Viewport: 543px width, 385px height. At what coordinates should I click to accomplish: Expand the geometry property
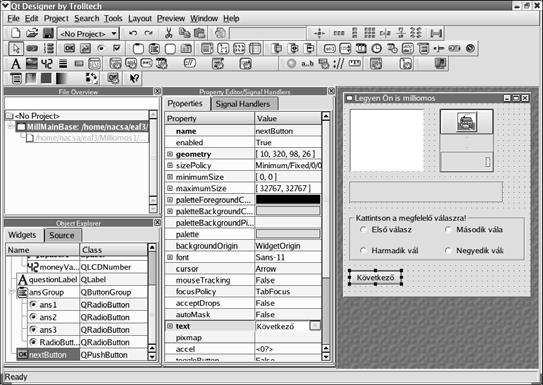click(x=170, y=154)
